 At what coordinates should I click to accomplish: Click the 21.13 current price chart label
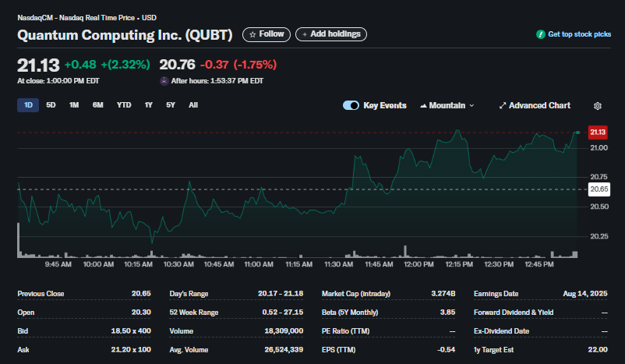[598, 133]
